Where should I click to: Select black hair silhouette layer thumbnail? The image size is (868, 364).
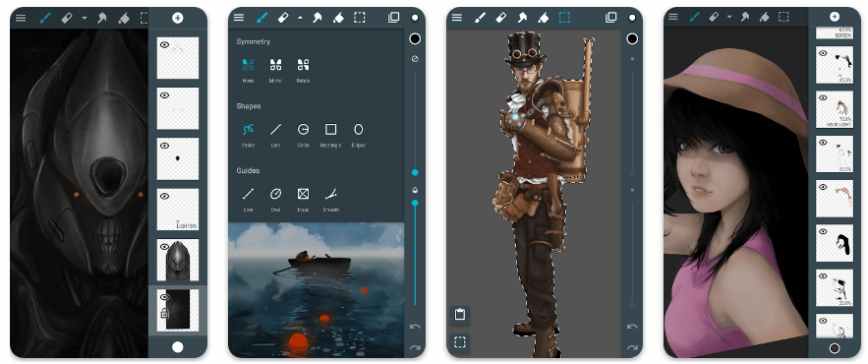point(835,243)
